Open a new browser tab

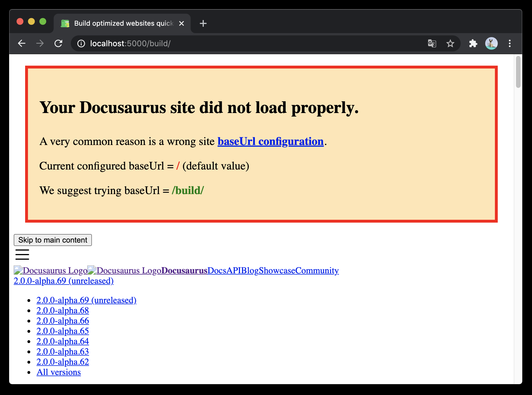(203, 23)
